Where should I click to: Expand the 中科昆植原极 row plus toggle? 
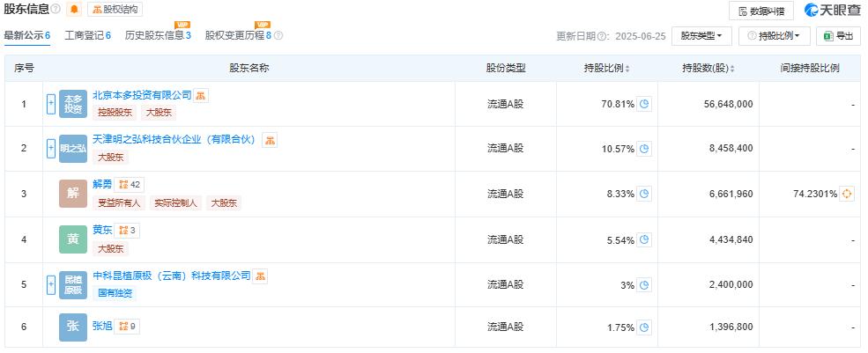(x=51, y=285)
